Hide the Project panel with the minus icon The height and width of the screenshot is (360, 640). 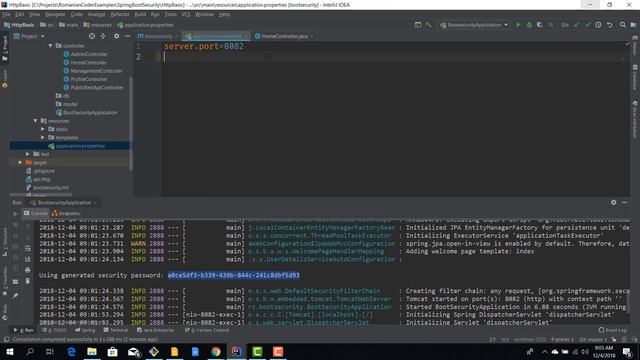127,36
